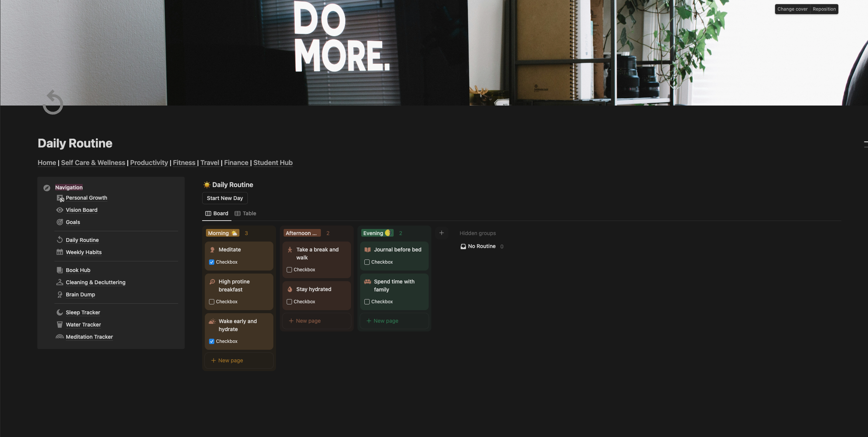Viewport: 868px width, 437px height.
Task: Expand the hidden No Routine group
Action: pos(481,247)
